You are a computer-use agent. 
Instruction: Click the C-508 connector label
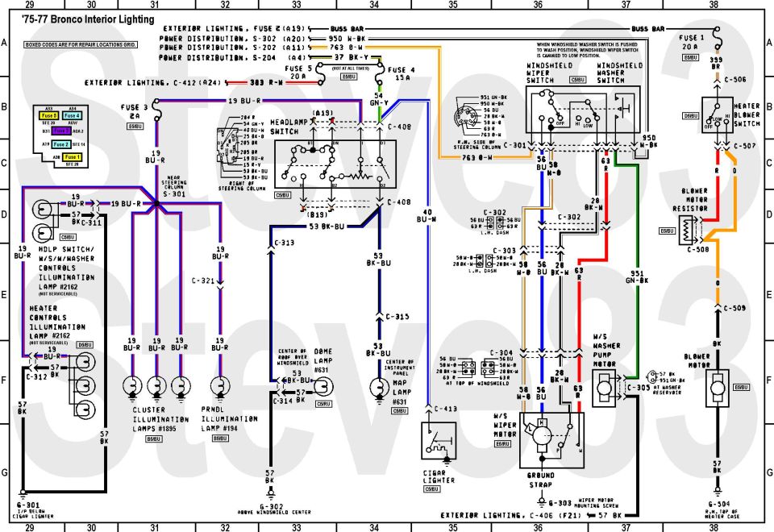(698, 249)
